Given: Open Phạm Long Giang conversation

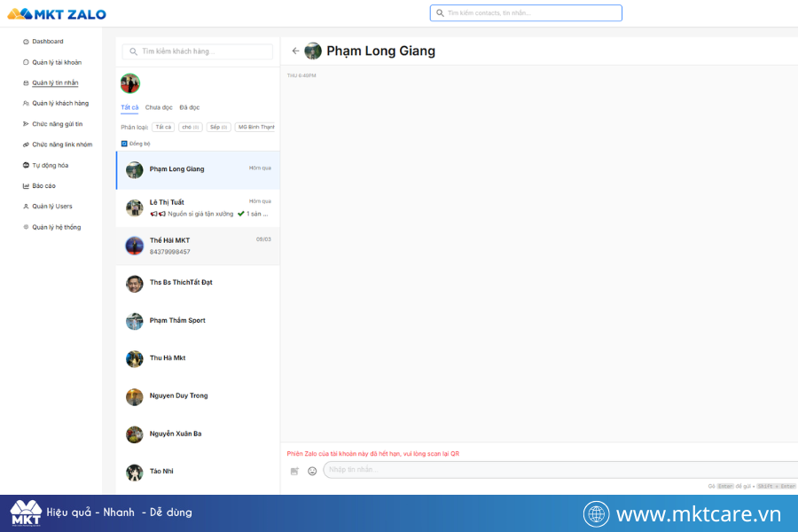Looking at the screenshot, I should pyautogui.click(x=198, y=170).
